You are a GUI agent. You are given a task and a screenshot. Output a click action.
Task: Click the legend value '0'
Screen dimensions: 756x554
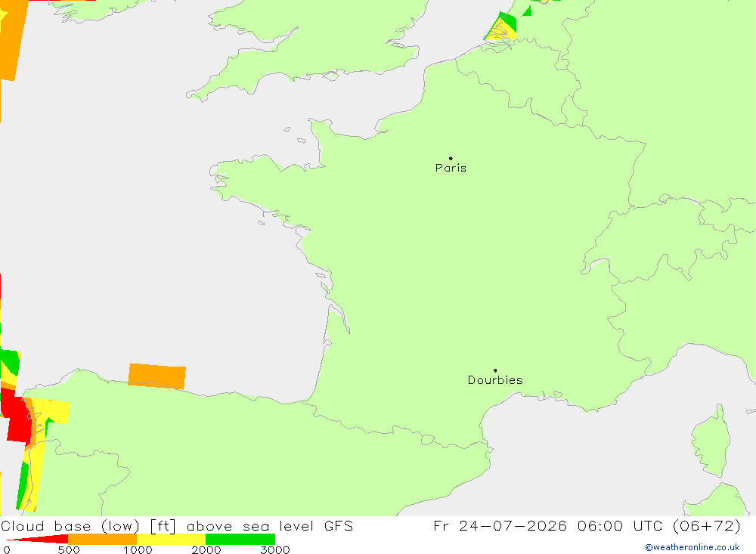coord(7,549)
